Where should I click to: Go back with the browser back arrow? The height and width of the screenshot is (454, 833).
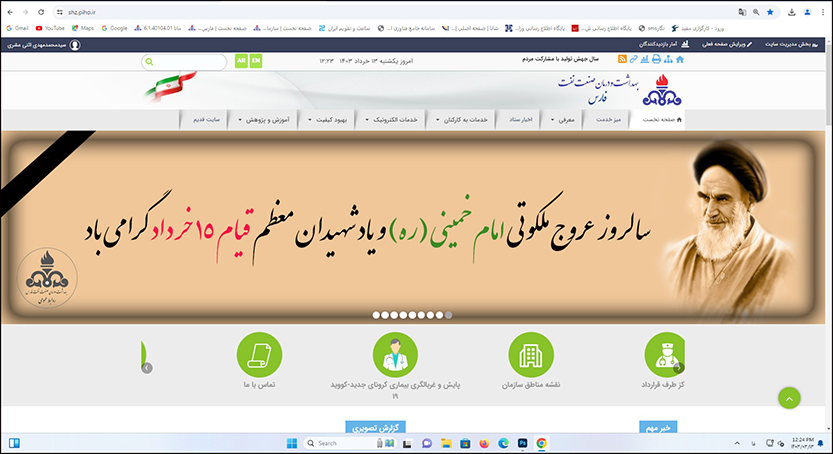(10, 12)
